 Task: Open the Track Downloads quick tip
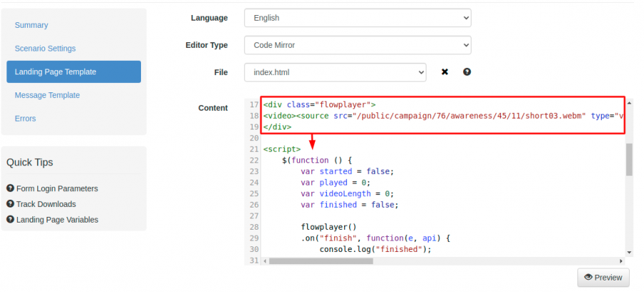(x=46, y=204)
